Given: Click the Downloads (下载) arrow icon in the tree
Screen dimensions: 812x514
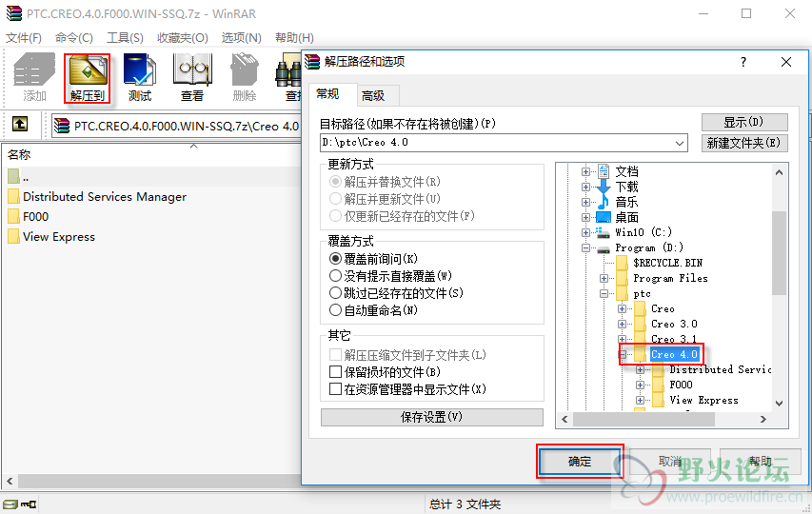Looking at the screenshot, I should tap(604, 187).
